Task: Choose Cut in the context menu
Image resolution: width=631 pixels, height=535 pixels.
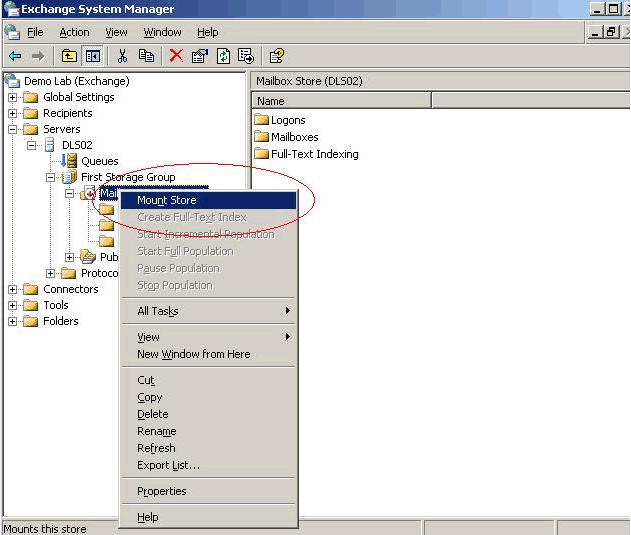Action: (208, 380)
